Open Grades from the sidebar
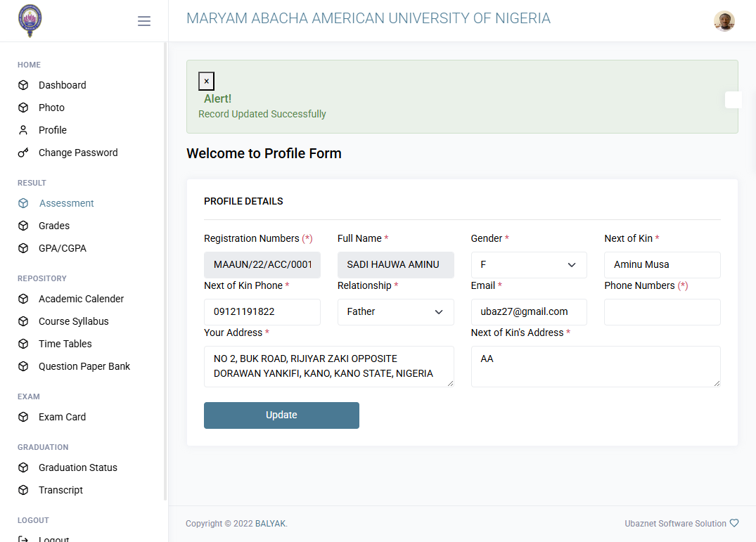 (54, 226)
